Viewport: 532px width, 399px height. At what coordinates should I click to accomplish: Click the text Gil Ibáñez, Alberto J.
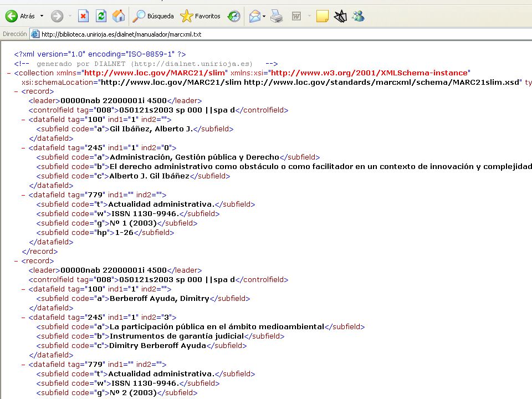pos(151,129)
